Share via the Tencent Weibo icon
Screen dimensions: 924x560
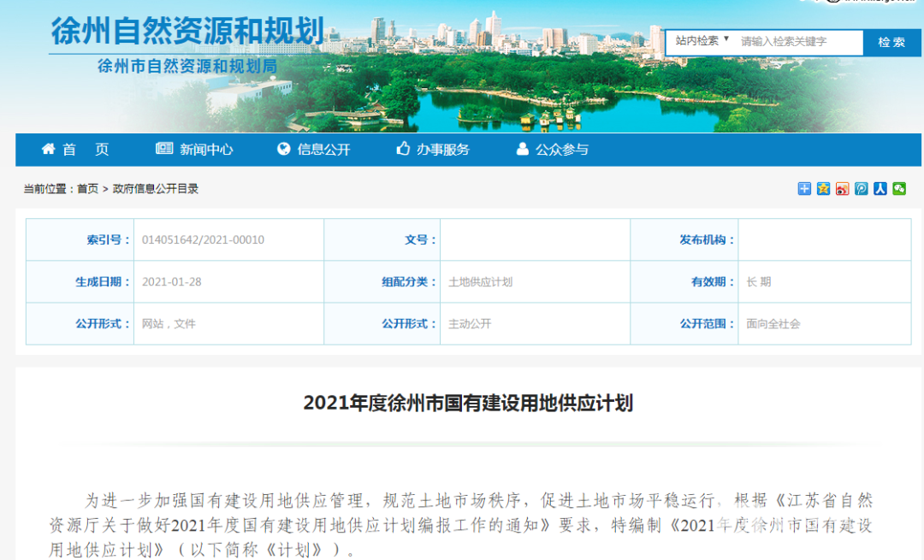click(861, 188)
